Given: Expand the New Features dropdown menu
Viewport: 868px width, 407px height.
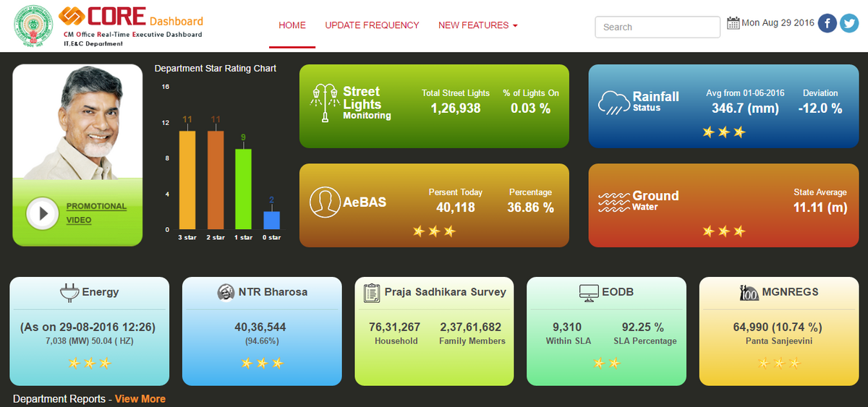Looking at the screenshot, I should click(477, 25).
